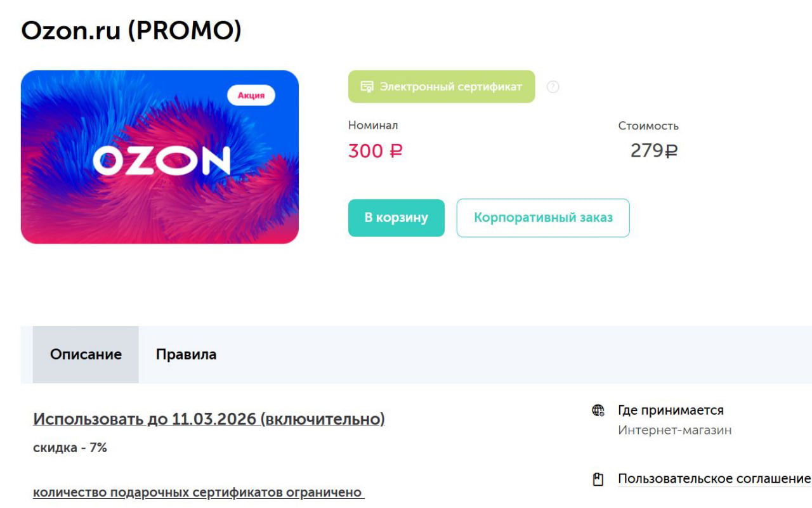Open the help question mark icon
Image resolution: width=812 pixels, height=508 pixels.
tap(552, 87)
